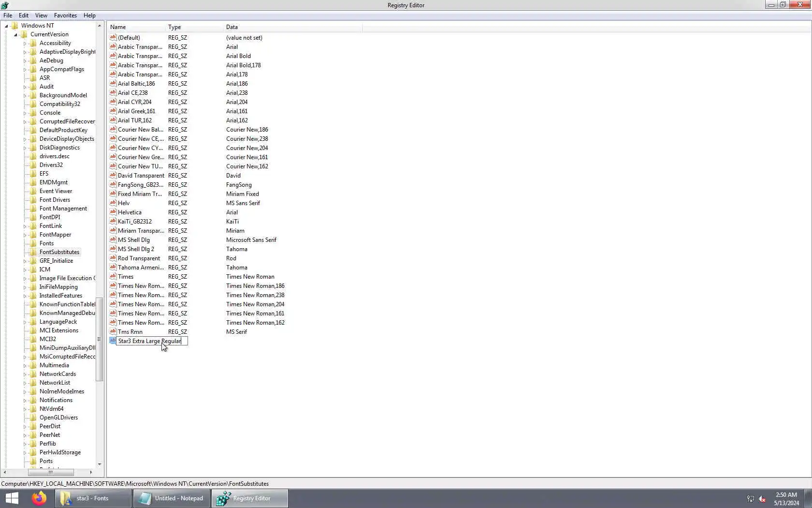812x508 pixels.
Task: Click the tree pane's scroll up arrow
Action: [x=100, y=26]
